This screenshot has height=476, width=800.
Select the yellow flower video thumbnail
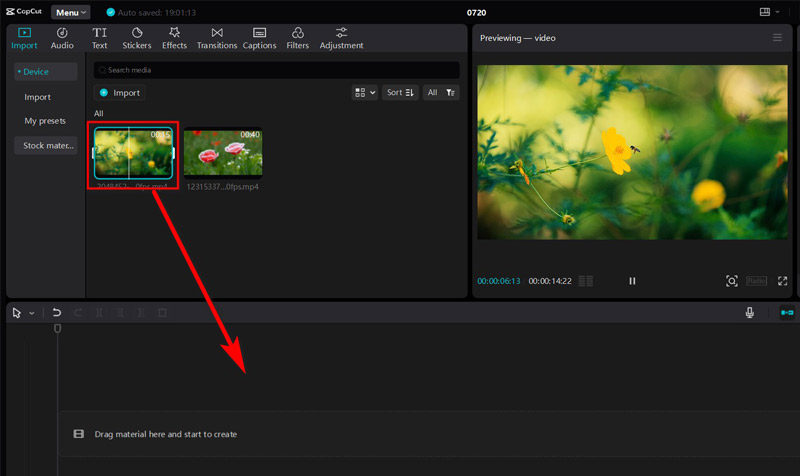pyautogui.click(x=133, y=153)
